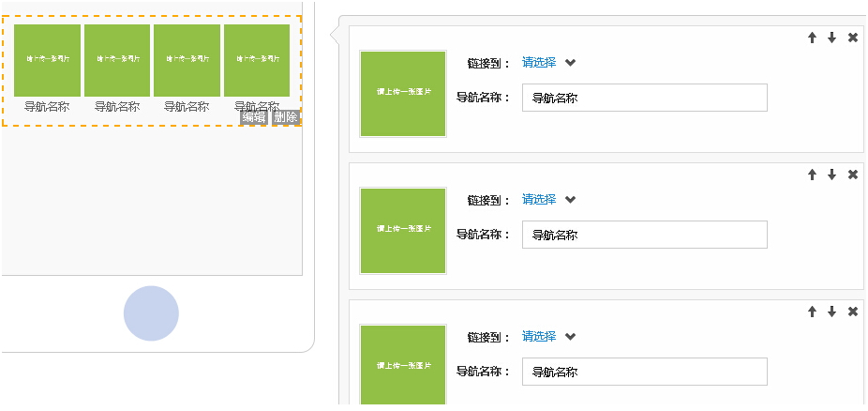Select second item's green image placeholder

tap(403, 229)
